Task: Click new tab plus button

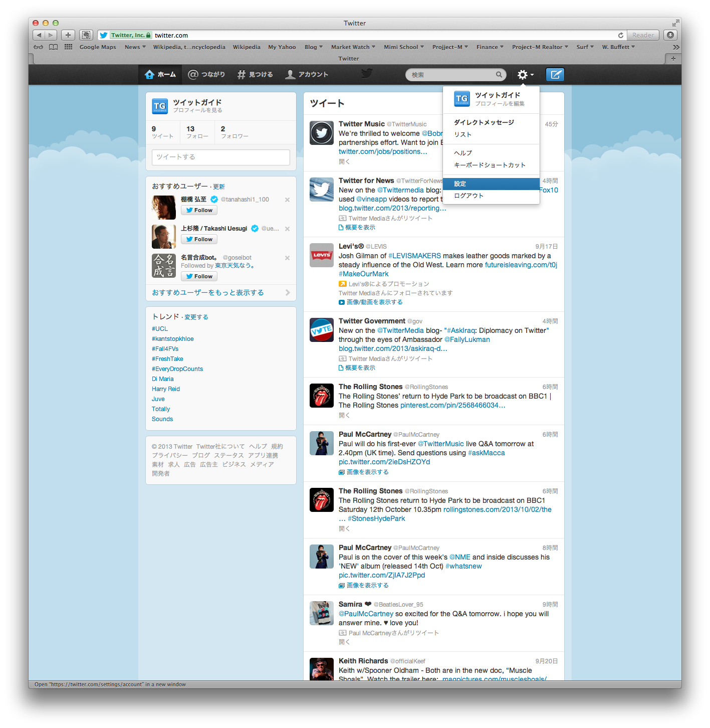Action: click(x=673, y=59)
